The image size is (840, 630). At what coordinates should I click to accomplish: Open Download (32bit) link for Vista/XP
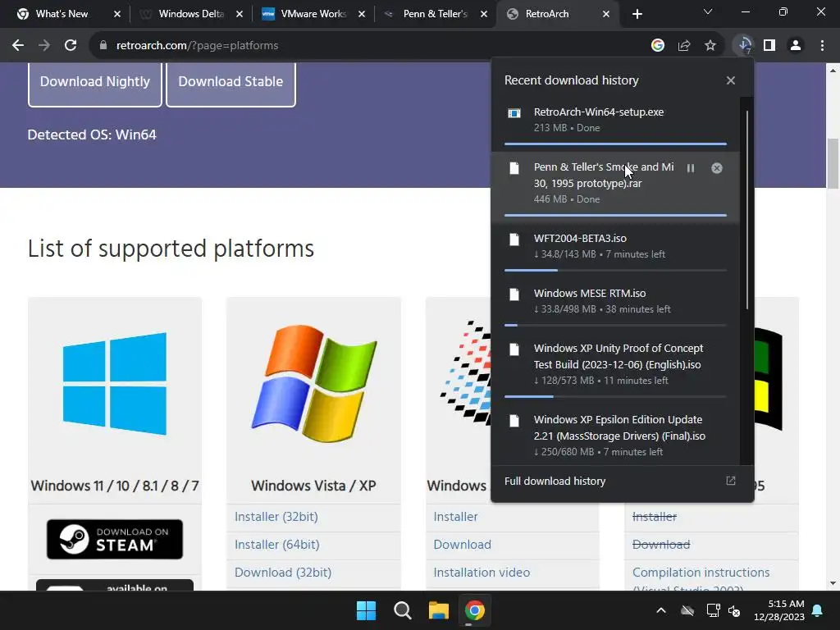283,572
